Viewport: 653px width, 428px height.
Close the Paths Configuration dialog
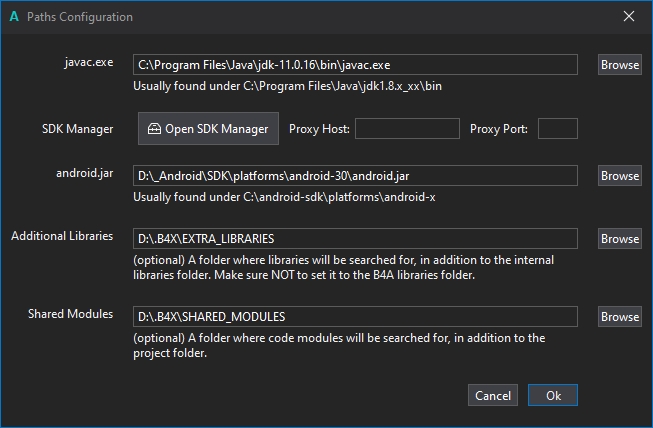629,17
